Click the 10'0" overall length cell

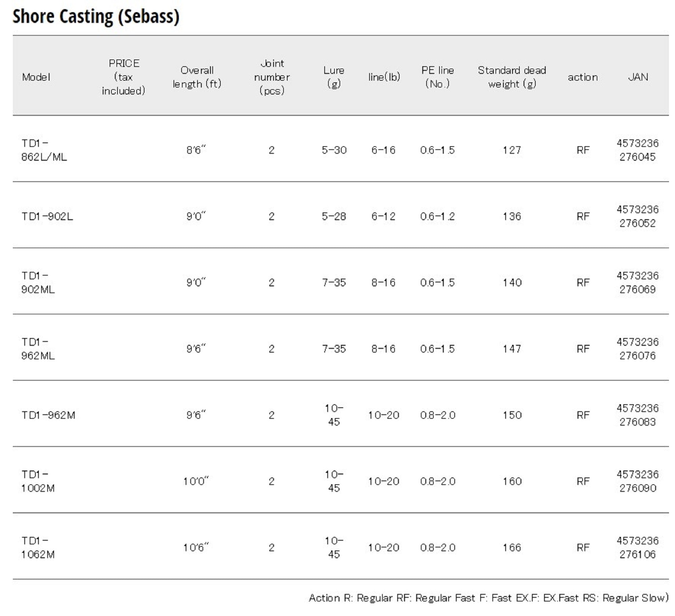(196, 481)
